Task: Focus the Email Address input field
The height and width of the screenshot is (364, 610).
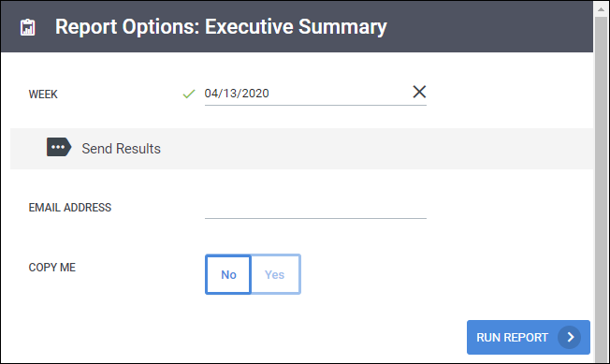Action: 315,208
